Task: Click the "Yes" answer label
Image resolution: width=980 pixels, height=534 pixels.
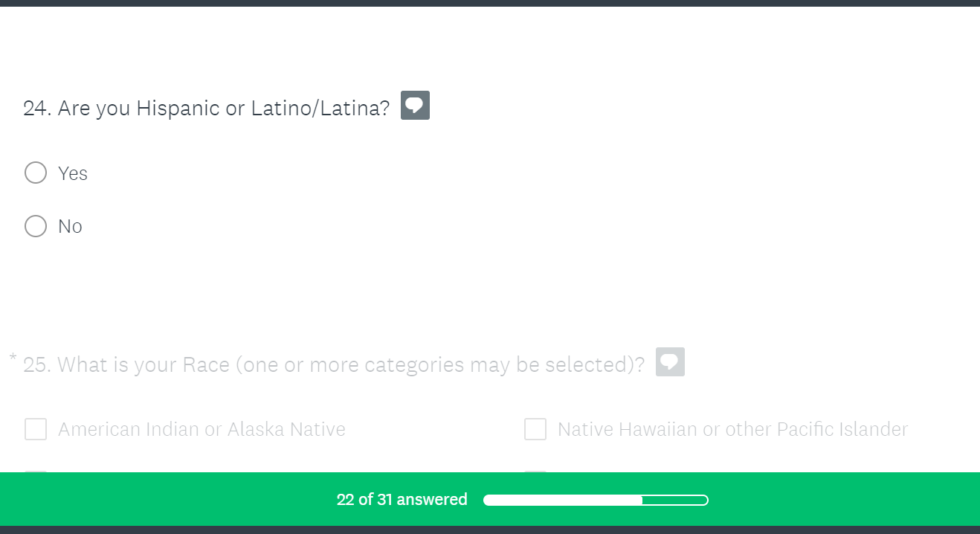Action: point(73,173)
